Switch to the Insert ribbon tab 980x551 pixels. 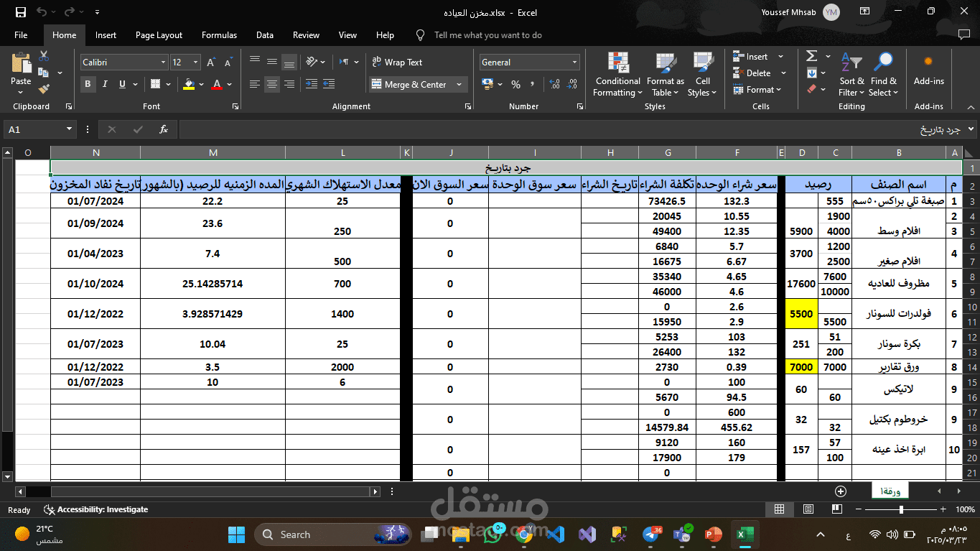coord(106,35)
